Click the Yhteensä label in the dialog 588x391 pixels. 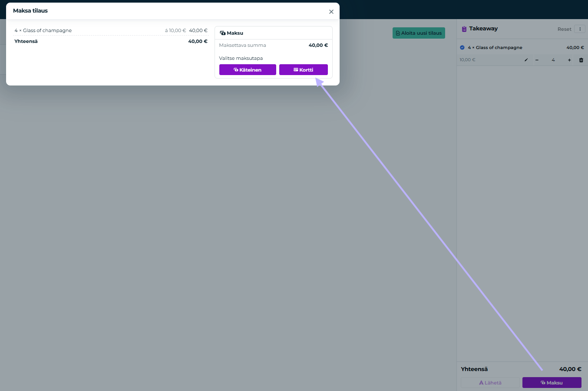[x=26, y=42]
